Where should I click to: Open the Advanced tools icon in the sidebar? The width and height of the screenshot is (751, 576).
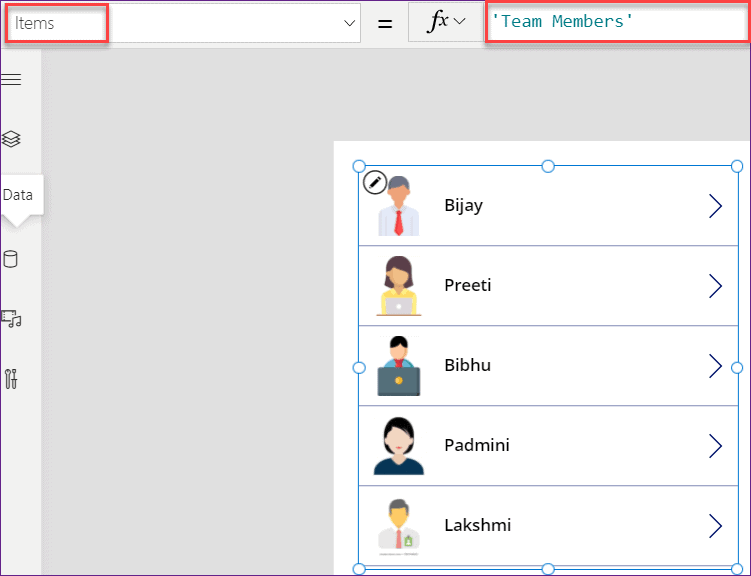11,379
